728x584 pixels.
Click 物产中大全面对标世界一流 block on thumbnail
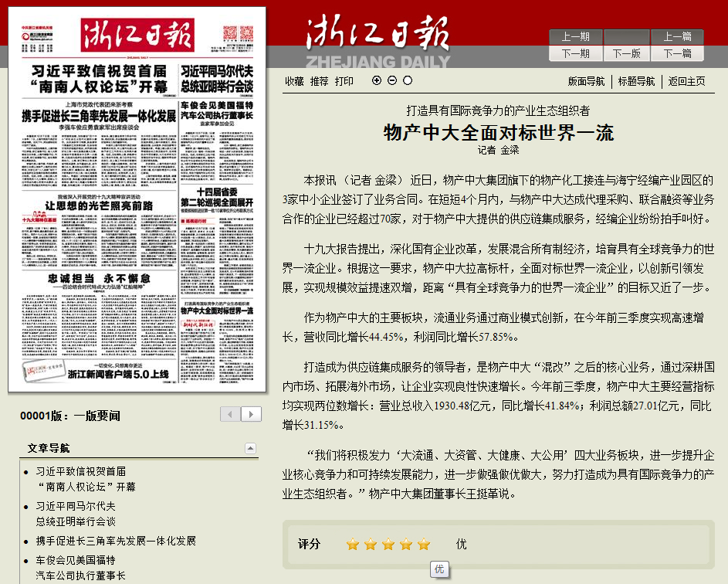[x=217, y=311]
